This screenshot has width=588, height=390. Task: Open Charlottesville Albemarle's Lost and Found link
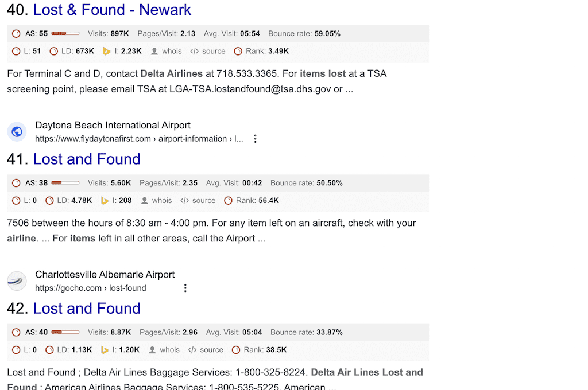click(87, 309)
